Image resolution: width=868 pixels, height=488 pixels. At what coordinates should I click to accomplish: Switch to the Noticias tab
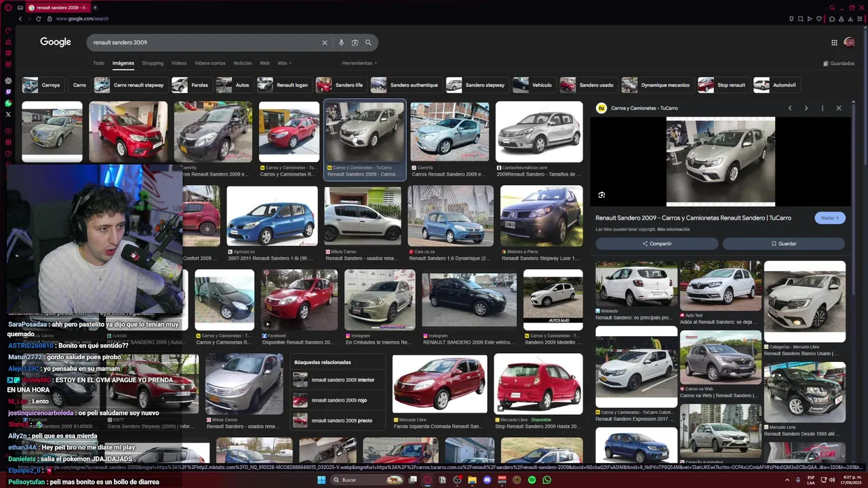pyautogui.click(x=242, y=63)
